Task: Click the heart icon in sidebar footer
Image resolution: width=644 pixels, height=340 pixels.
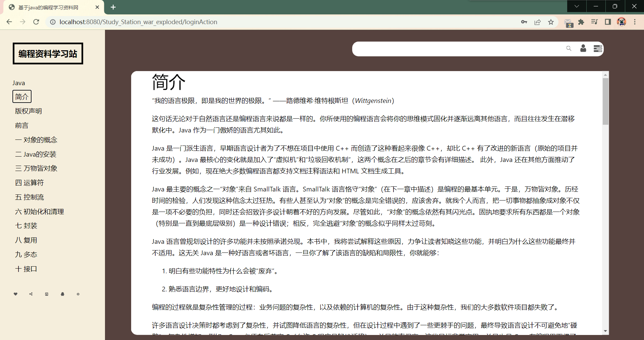Action: (x=15, y=294)
